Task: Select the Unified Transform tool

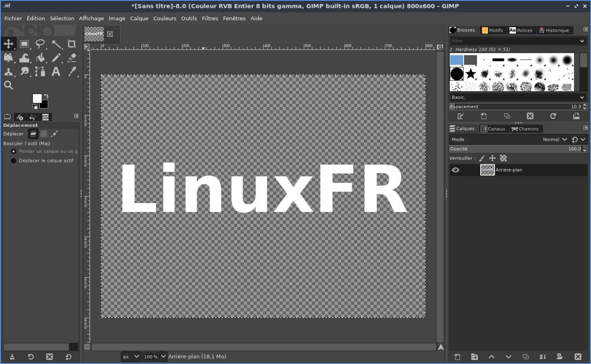Action: tap(8, 58)
